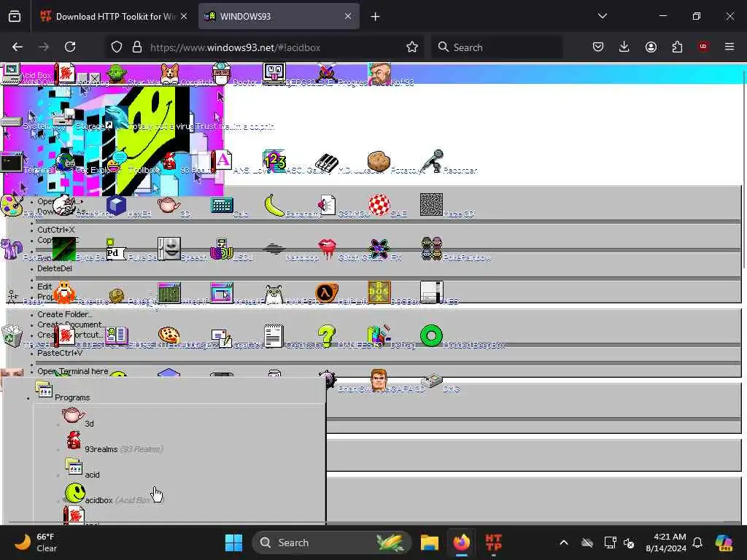
Task: Open the LSDJ game boy icon
Action: pyautogui.click(x=222, y=249)
